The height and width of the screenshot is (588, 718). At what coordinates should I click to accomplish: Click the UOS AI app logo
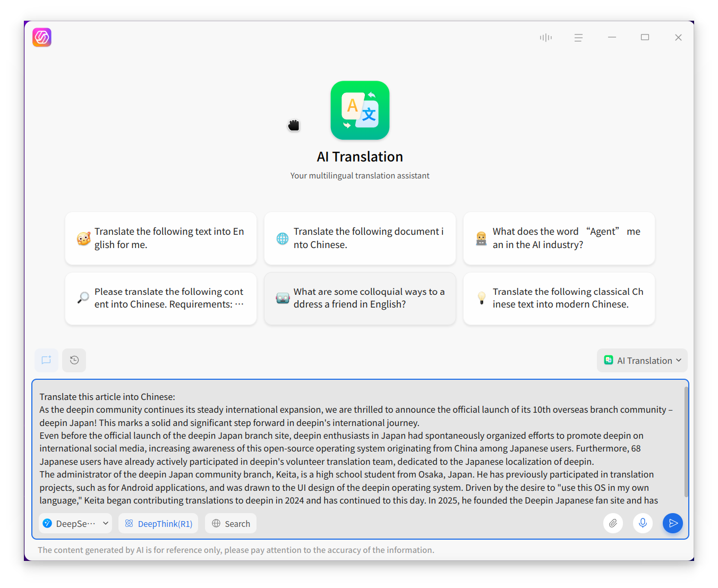pyautogui.click(x=42, y=37)
